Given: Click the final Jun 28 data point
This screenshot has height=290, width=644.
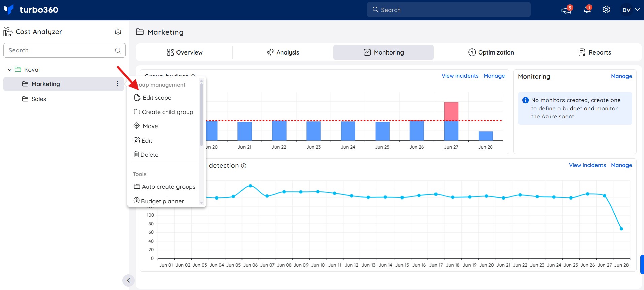Looking at the screenshot, I should pyautogui.click(x=621, y=229).
